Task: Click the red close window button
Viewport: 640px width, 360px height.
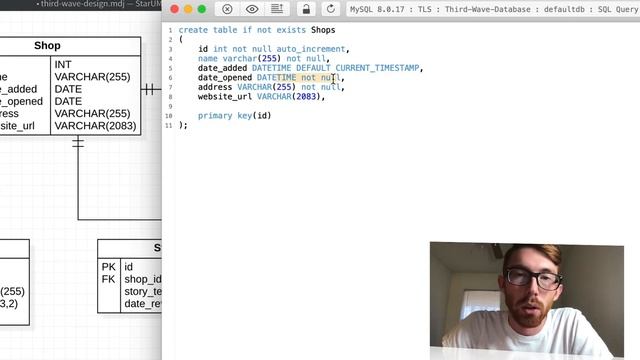Action: pyautogui.click(x=174, y=9)
